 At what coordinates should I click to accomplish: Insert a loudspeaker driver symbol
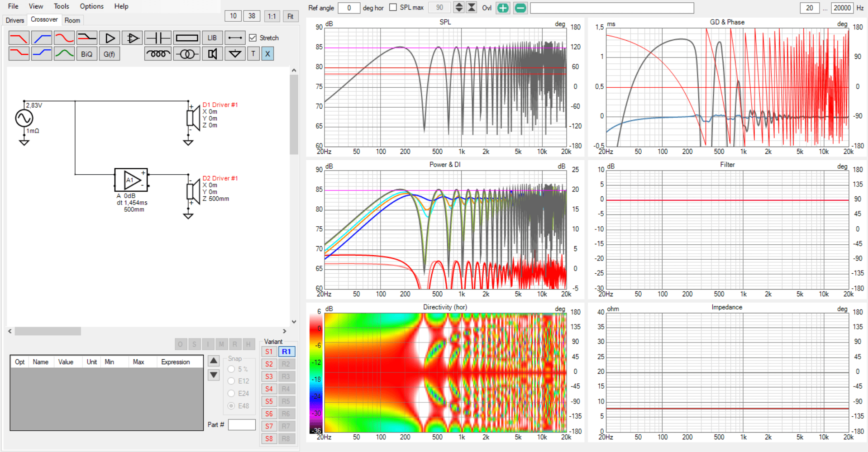[x=212, y=54]
